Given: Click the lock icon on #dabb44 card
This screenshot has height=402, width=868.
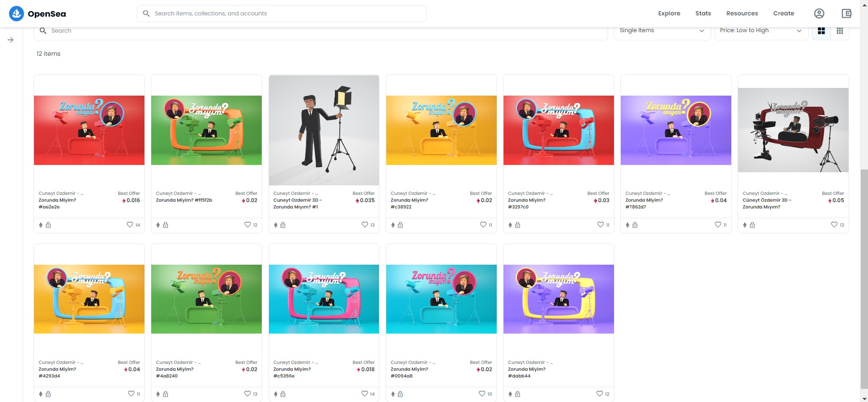Looking at the screenshot, I should pyautogui.click(x=518, y=394).
